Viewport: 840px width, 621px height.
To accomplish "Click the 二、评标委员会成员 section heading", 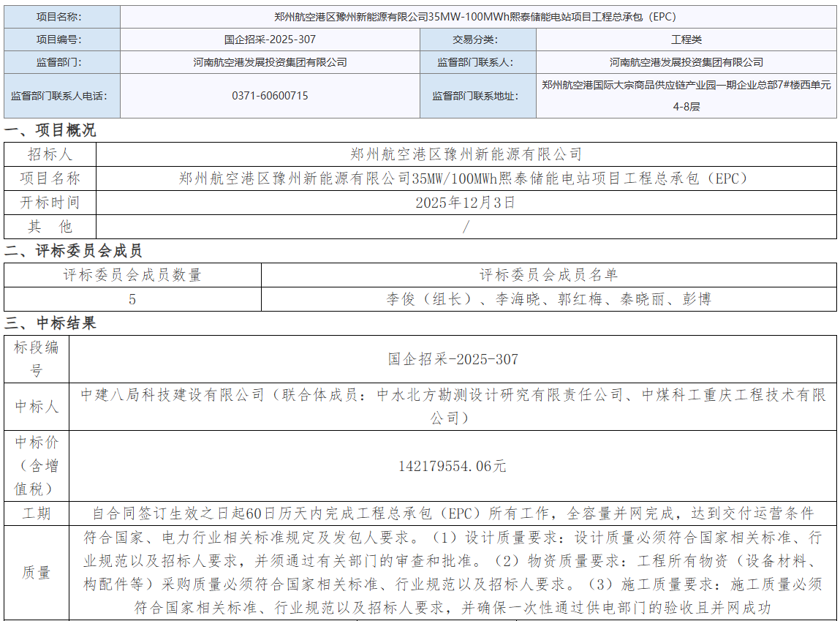I will 73,252.
